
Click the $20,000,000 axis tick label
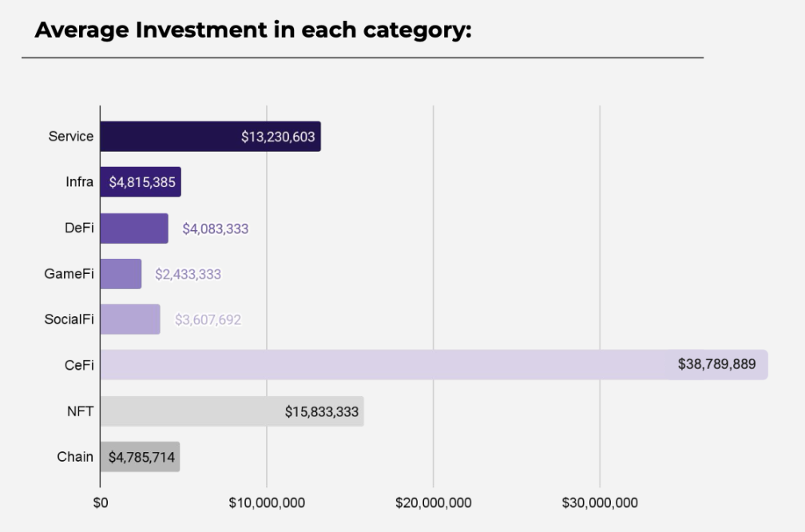(x=434, y=502)
